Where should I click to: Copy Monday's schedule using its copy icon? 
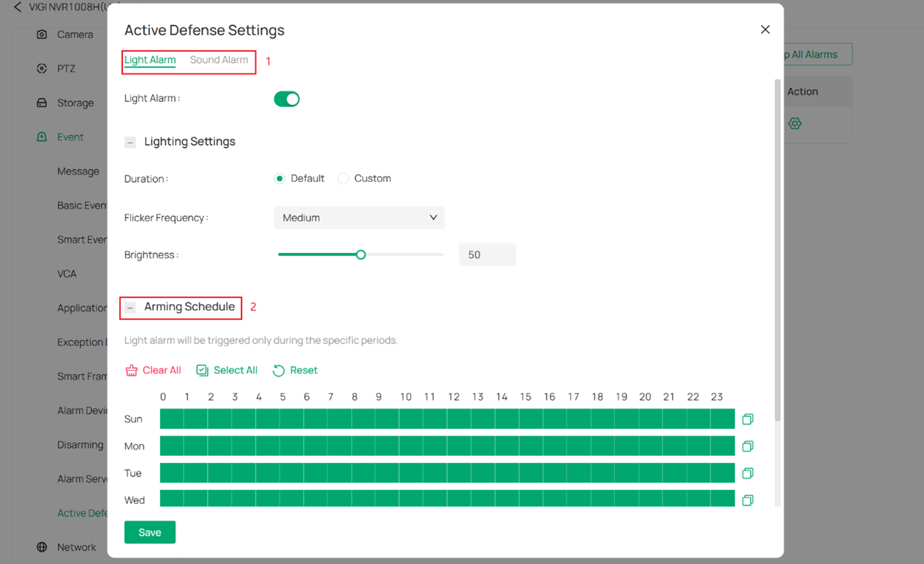click(x=747, y=446)
